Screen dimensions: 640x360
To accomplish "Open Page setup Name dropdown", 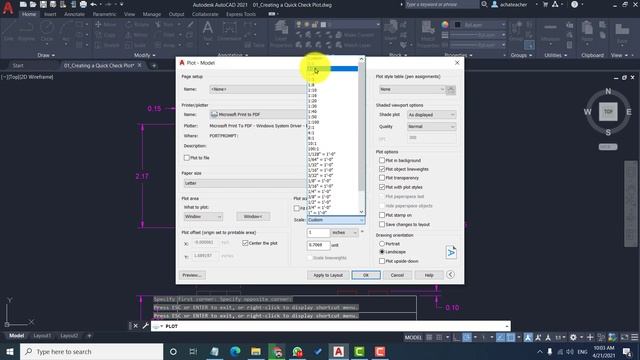I will pos(258,89).
